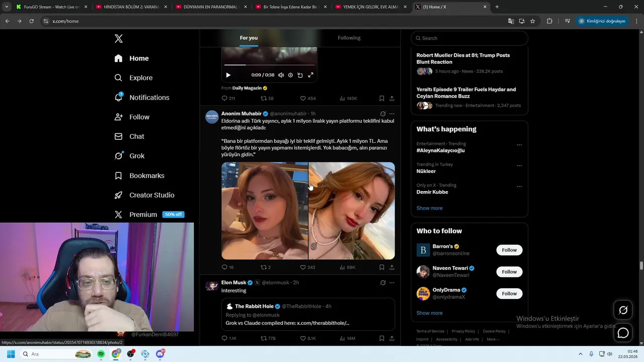Repost Anonim Muhabir post (2)

click(x=266, y=267)
